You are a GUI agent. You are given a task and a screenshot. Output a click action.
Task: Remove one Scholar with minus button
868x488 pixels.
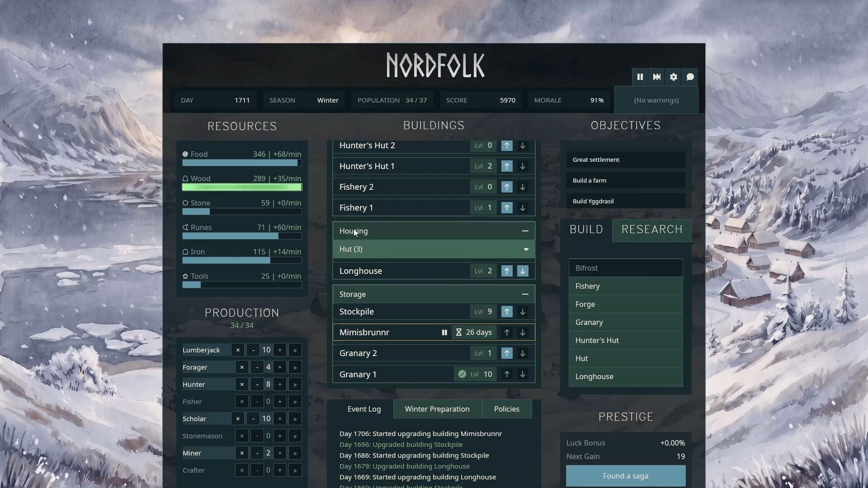tap(253, 419)
